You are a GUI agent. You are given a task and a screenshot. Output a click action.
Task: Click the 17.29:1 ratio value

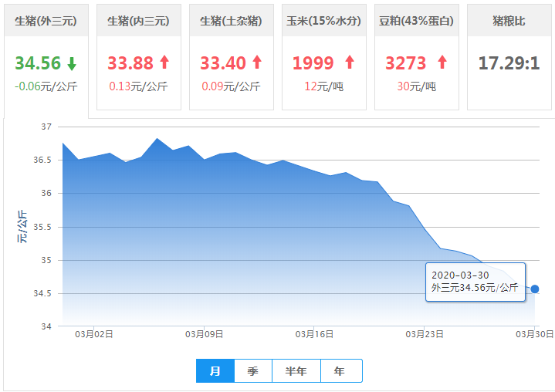pos(509,63)
